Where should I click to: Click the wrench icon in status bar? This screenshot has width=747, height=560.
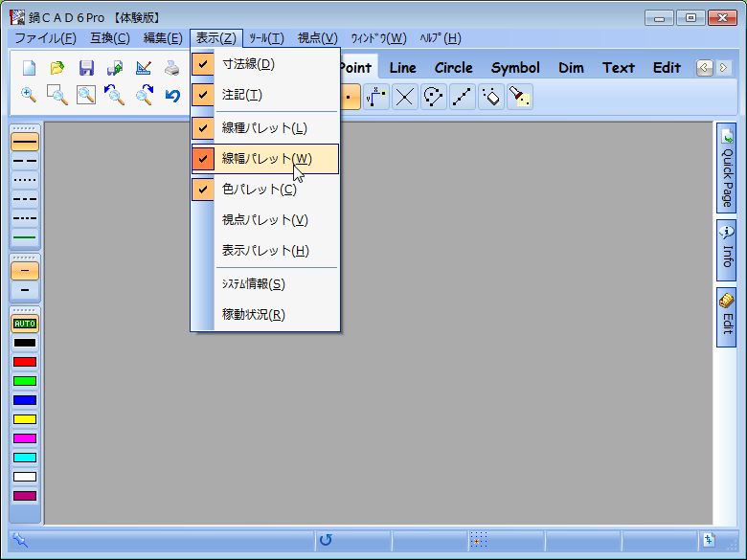click(x=20, y=540)
